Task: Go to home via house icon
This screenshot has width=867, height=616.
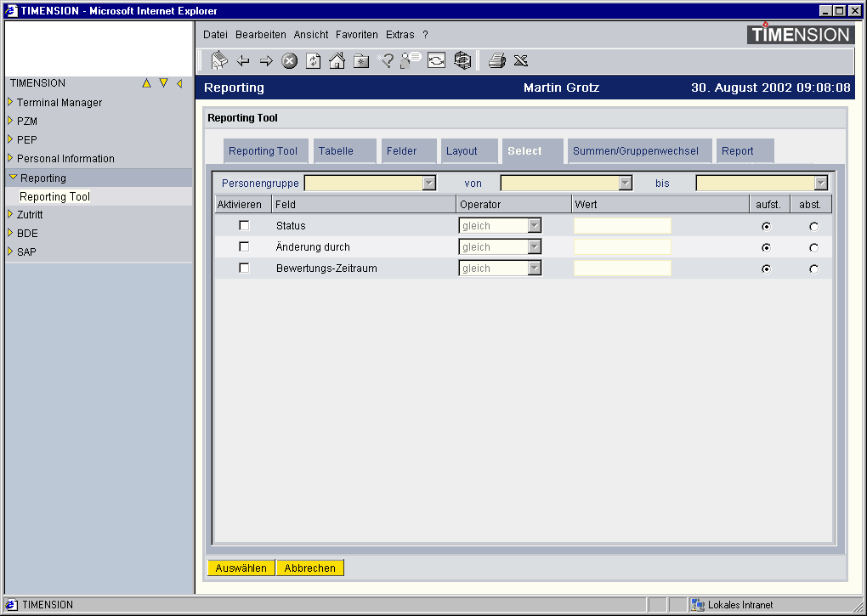Action: 337,60
